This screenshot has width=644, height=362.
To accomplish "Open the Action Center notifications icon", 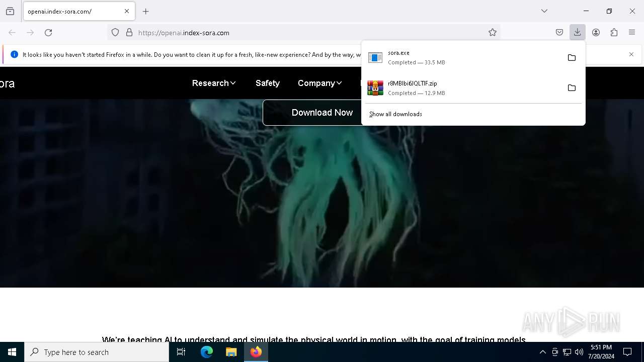I will 627,352.
